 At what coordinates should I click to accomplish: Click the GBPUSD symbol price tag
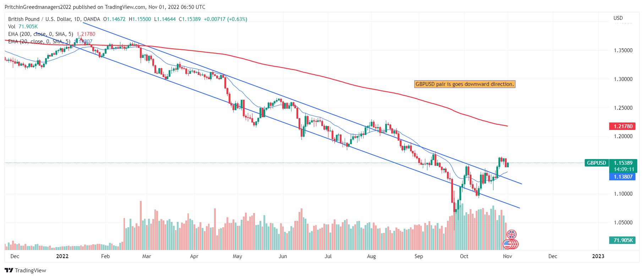point(596,163)
